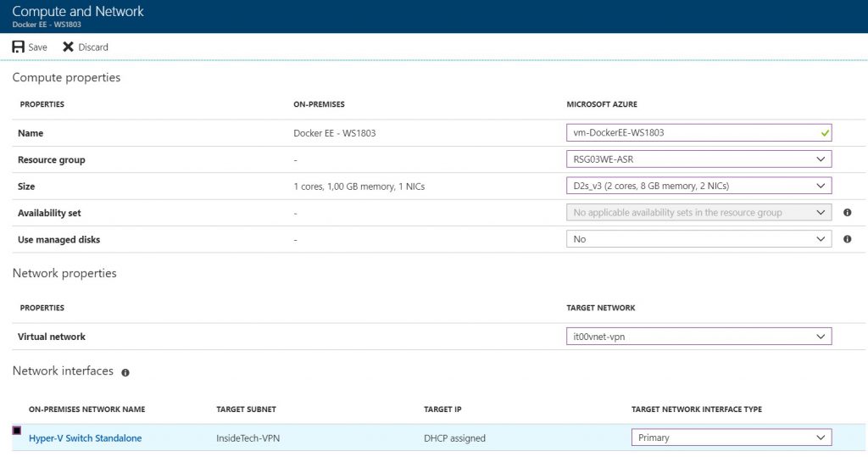Screen dimensions: 868x457
Task: Click the Save button label
Action: [37, 47]
